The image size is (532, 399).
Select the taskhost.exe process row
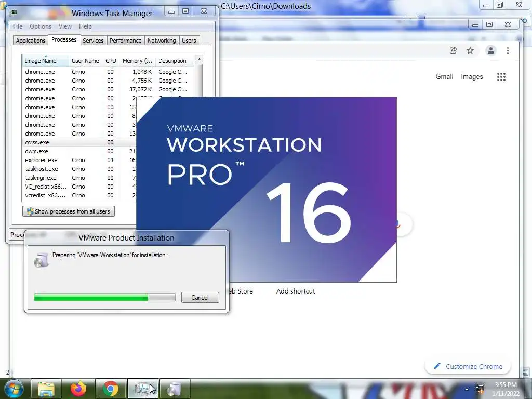79,169
